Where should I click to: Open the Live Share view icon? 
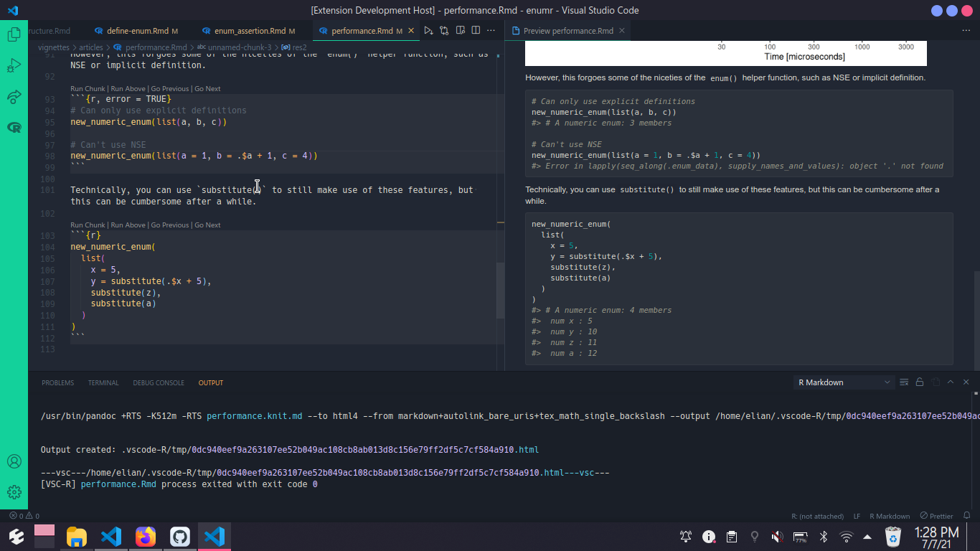tap(14, 97)
